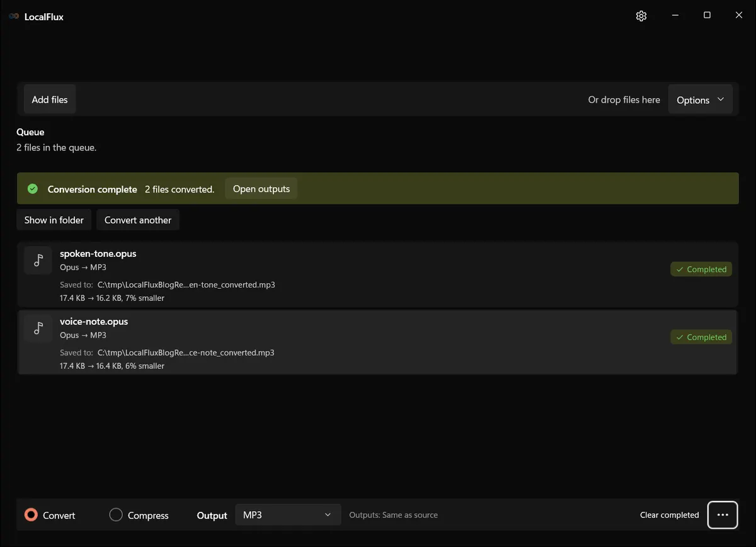
Task: Click the '17.4 KB → 16.2 KB, 7% smaller' text
Action: 112,298
